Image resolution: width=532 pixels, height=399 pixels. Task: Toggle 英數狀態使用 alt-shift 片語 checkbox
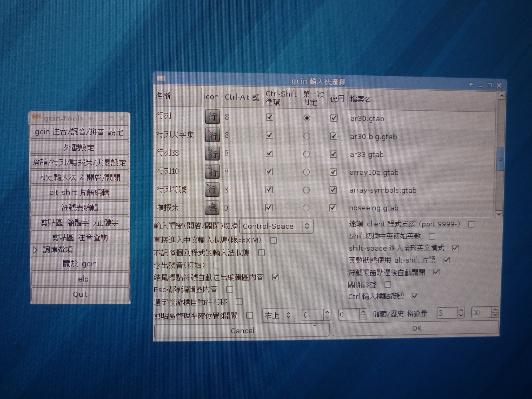447,260
